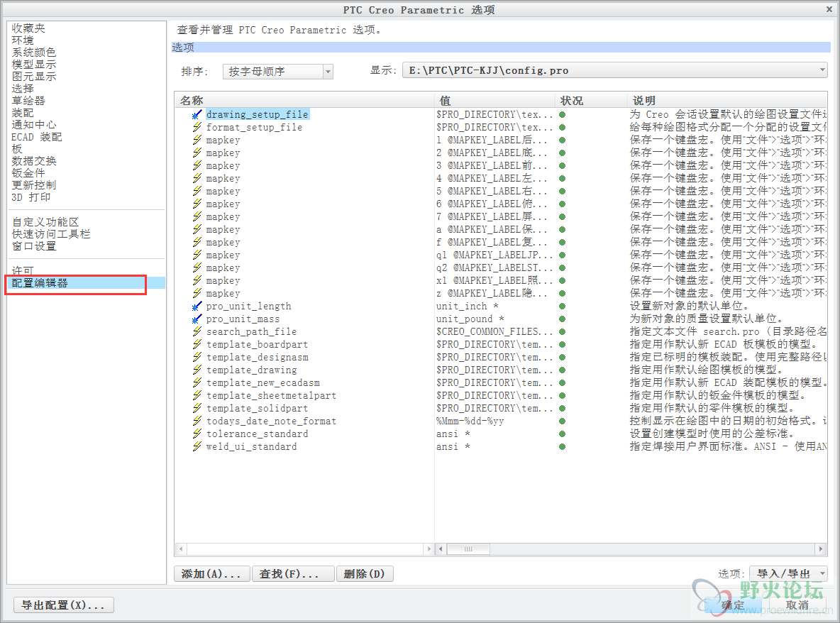Click the 添加(A)... button
The height and width of the screenshot is (623, 840).
coord(211,574)
